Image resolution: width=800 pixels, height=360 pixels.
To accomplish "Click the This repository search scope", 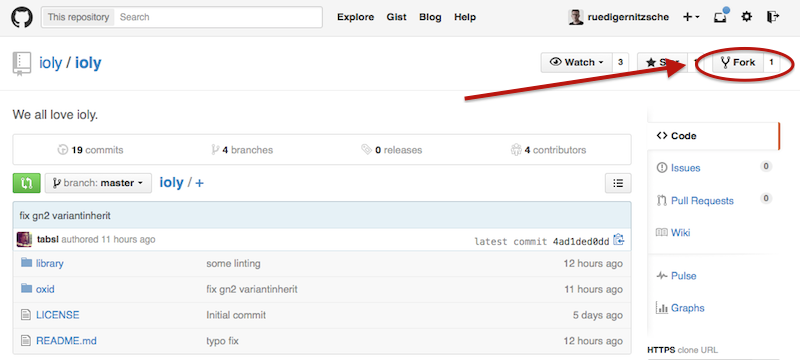I will point(78,17).
